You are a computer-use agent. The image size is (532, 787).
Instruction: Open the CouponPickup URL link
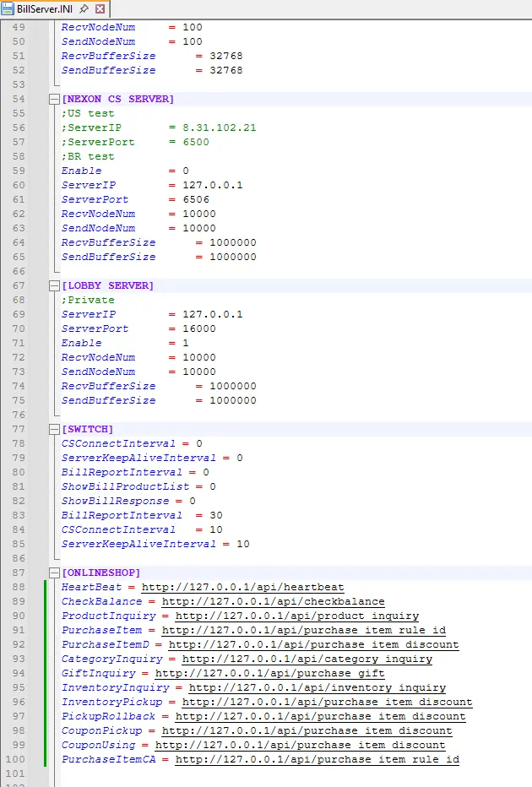(307, 730)
